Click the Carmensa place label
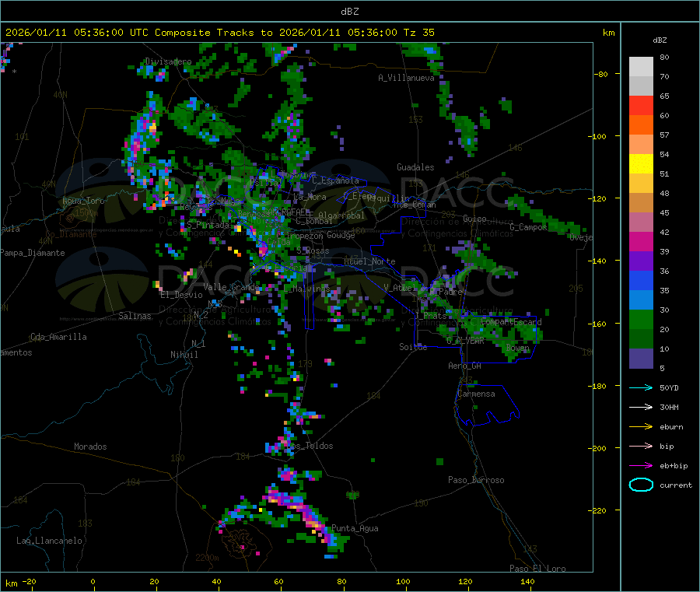 476,394
